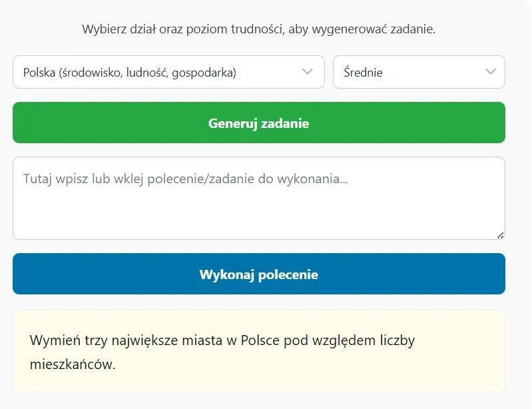Screen dimensions: 532x409
Task: Select the 'Polska (środowisko, ludność, gospodarka)' label
Action: 130,73
